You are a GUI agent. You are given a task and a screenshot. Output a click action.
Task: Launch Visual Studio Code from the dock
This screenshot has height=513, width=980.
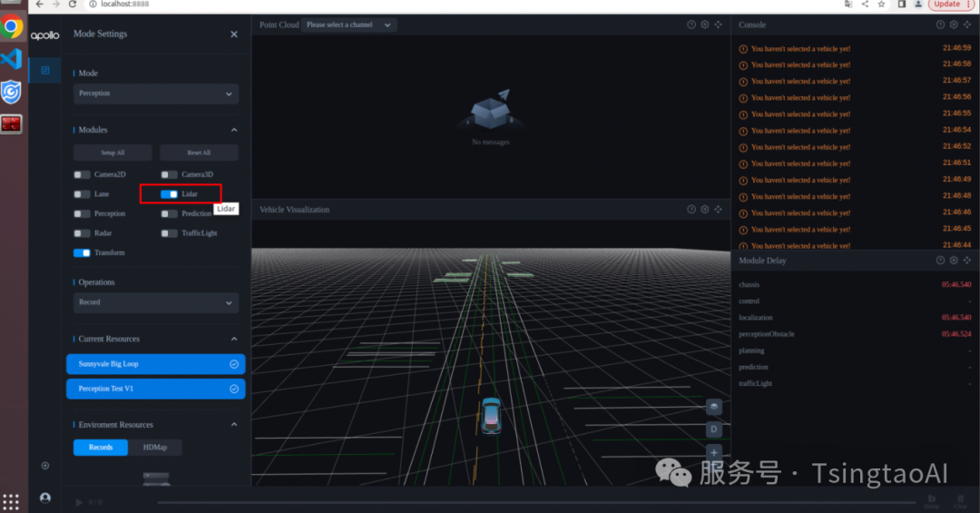(x=11, y=59)
